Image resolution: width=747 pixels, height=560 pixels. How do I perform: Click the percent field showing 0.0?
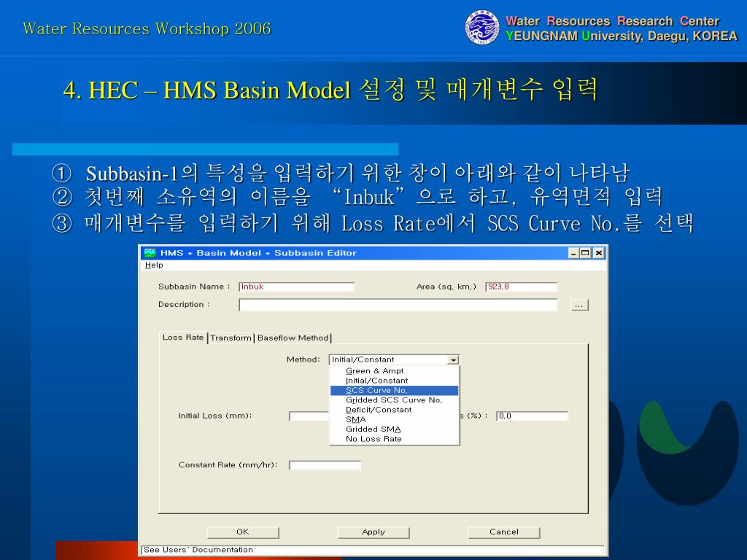[x=532, y=416]
